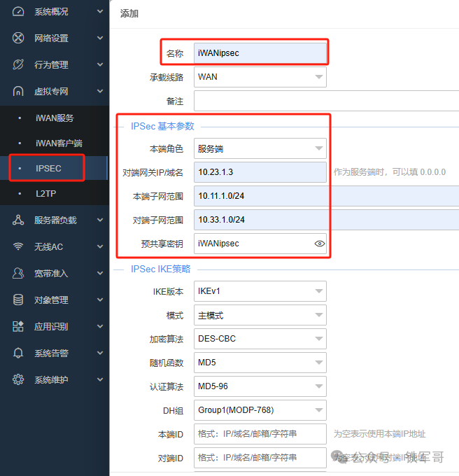Click the 虚拟专网 tunnel icon

18,91
